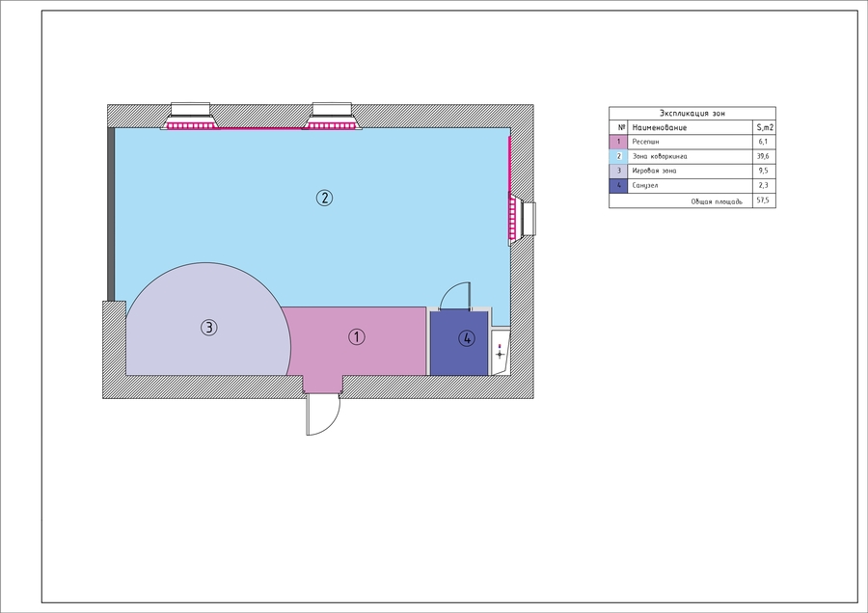
Task: Click the circled number 2 zone marker
Action: [x=324, y=198]
